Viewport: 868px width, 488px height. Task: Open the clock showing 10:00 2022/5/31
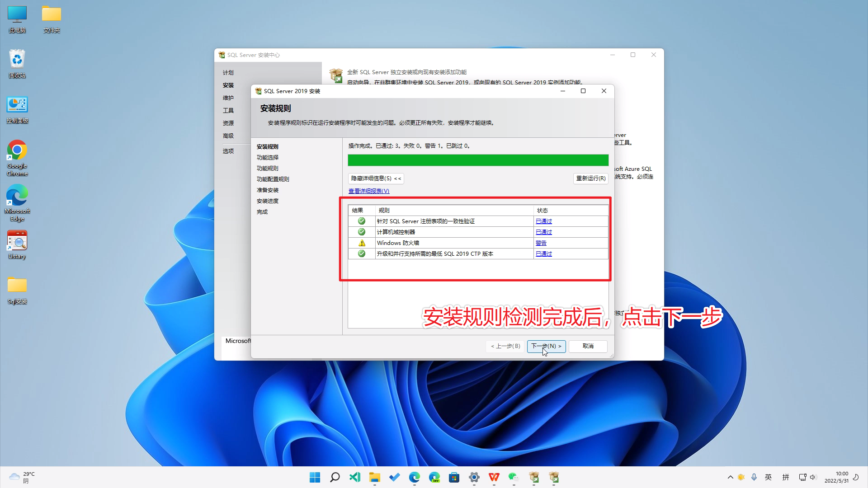tap(836, 477)
